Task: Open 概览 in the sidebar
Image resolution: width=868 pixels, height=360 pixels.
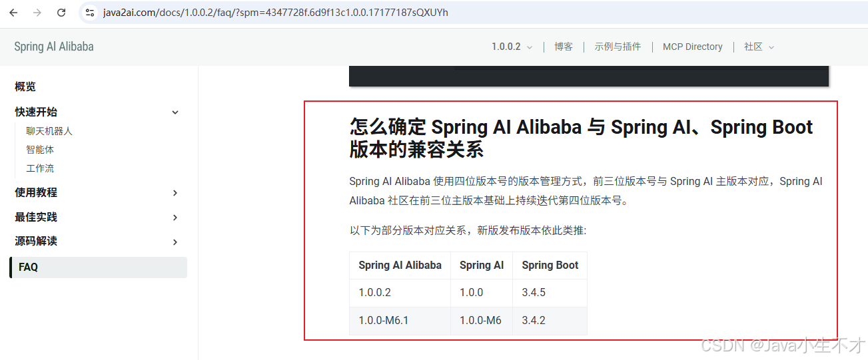Action: point(25,87)
